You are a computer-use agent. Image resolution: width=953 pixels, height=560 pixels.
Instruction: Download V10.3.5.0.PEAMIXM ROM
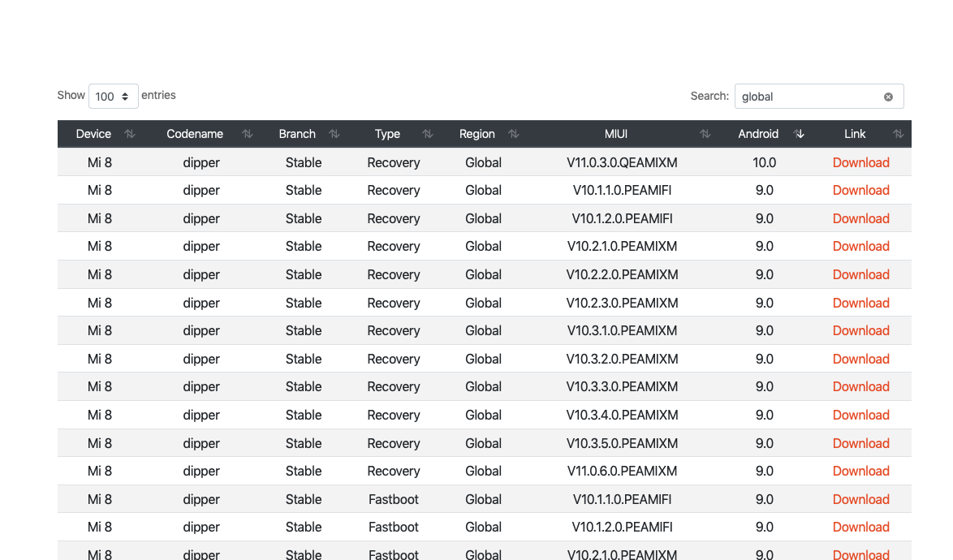point(860,443)
